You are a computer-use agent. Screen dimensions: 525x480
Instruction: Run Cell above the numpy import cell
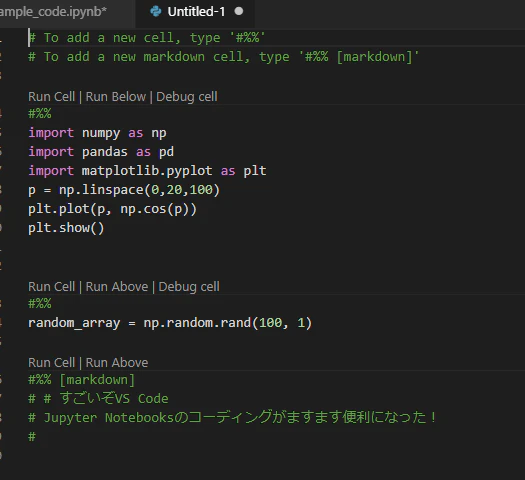click(52, 96)
